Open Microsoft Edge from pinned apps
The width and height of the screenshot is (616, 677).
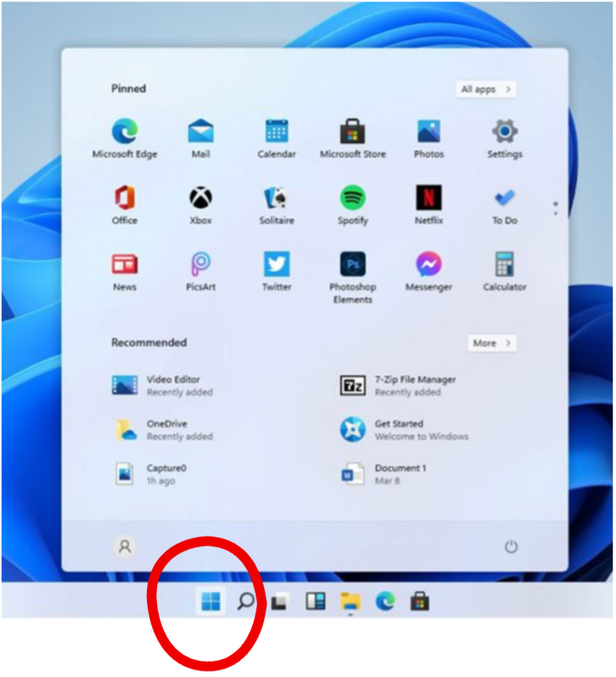click(125, 132)
